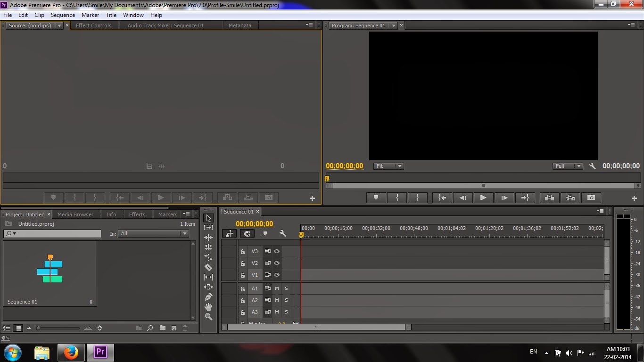
Task: Click the New Bin folder icon in Project panel
Action: (x=163, y=328)
